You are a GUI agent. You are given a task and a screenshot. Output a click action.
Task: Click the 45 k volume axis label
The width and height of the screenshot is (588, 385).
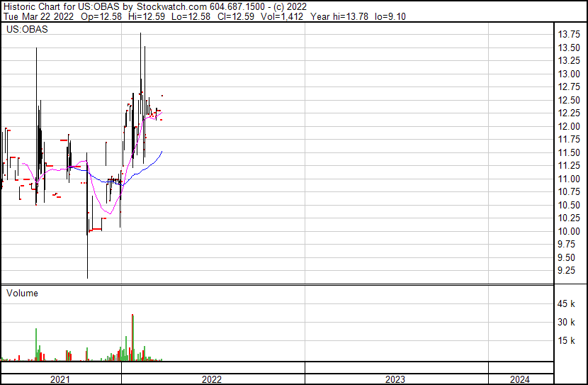click(x=567, y=304)
